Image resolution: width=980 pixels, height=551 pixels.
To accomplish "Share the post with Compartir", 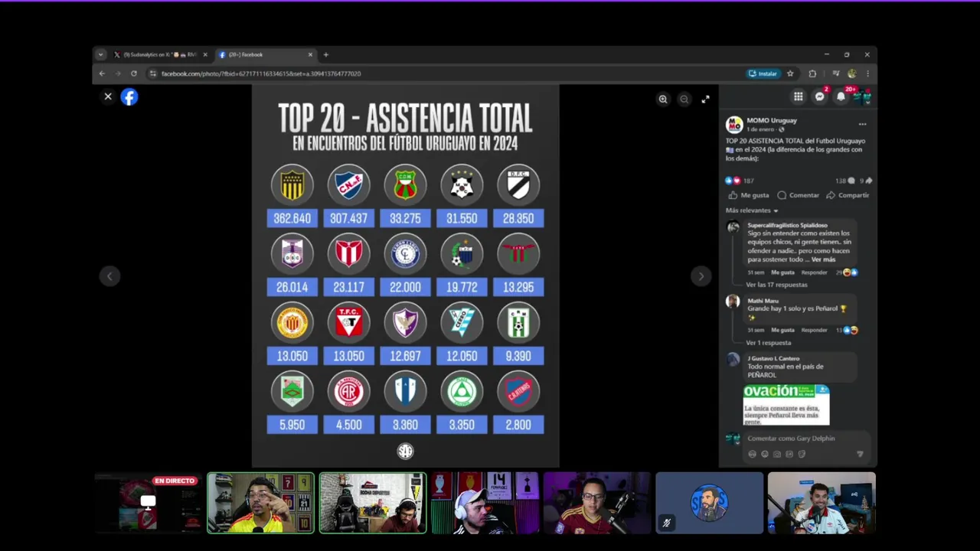I will coord(848,195).
